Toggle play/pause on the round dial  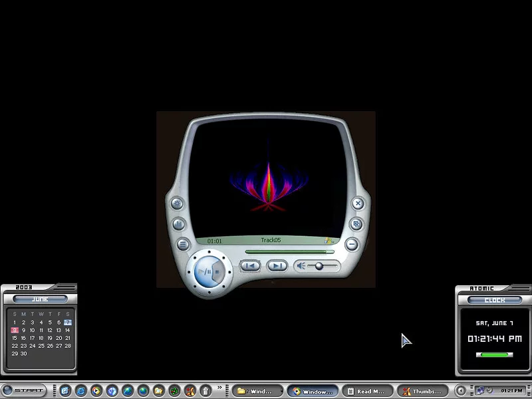pyautogui.click(x=206, y=271)
